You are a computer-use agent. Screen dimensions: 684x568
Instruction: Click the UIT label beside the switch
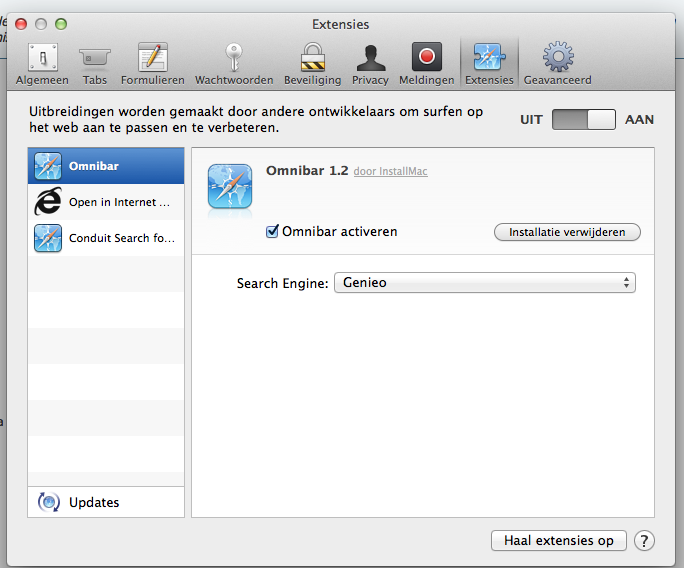coord(531,120)
